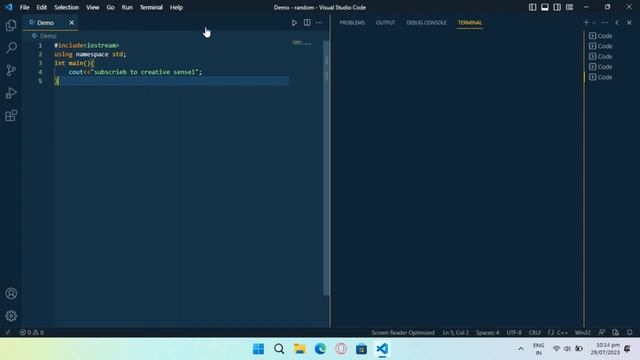Open feedback icon in status bar
The height and width of the screenshot is (360, 640).
(x=602, y=332)
